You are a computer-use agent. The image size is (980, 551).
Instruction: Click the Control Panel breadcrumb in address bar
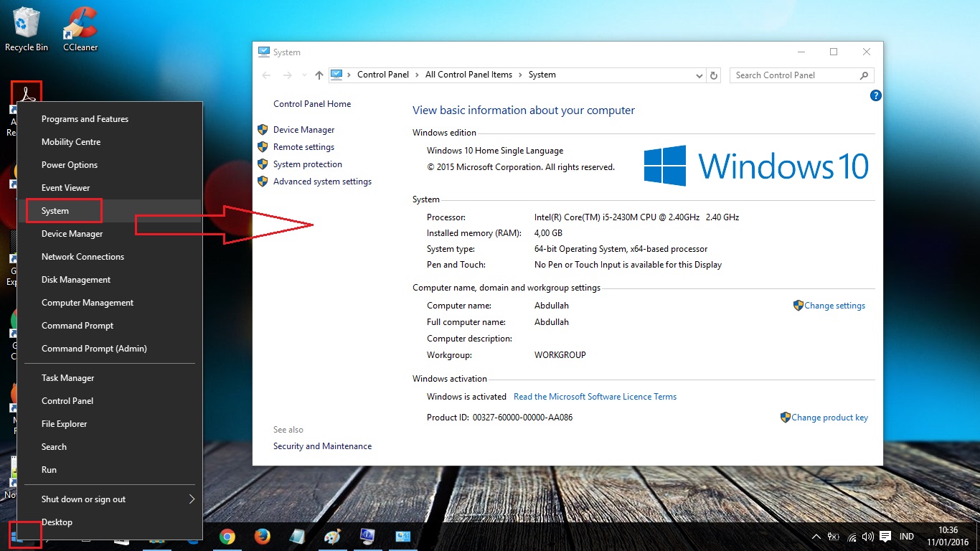tap(383, 75)
